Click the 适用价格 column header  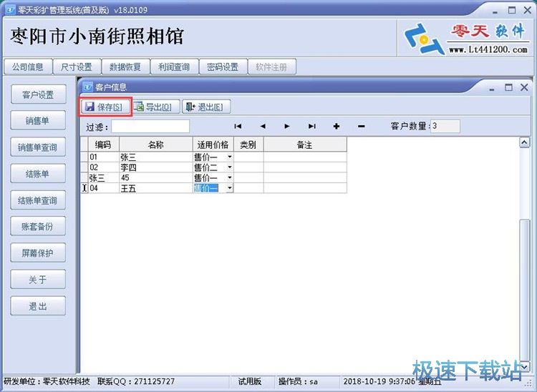click(x=213, y=144)
